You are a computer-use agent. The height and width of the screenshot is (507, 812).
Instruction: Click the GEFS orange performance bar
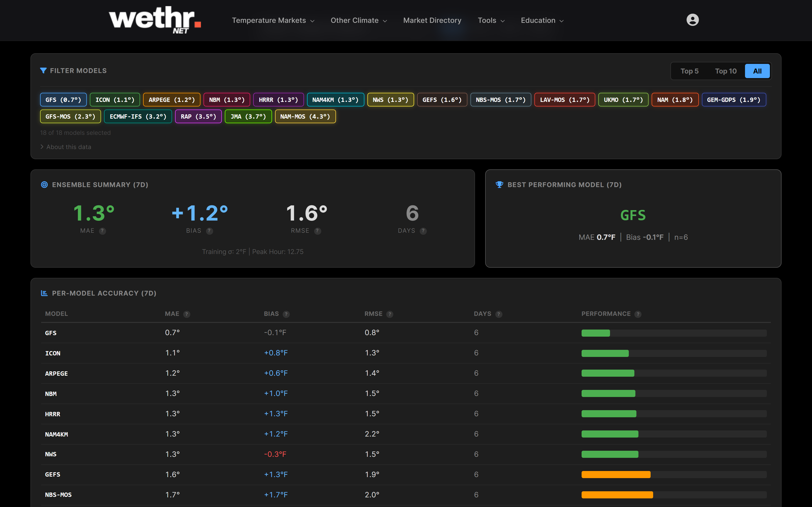[615, 474]
